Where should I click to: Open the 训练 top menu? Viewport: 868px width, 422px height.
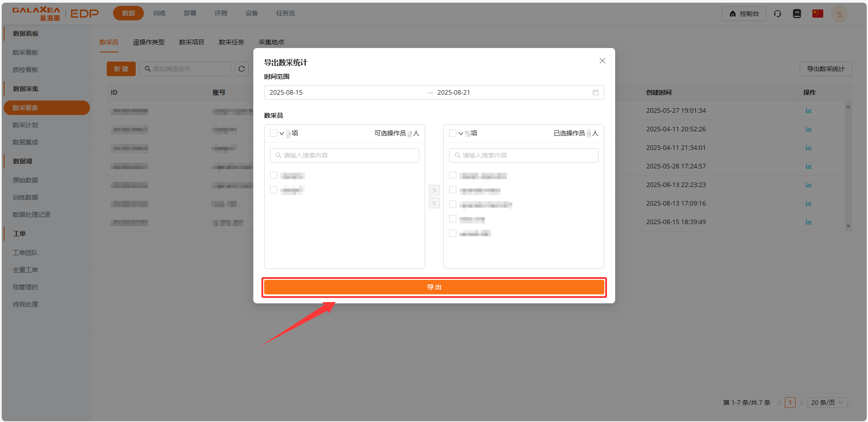(159, 14)
